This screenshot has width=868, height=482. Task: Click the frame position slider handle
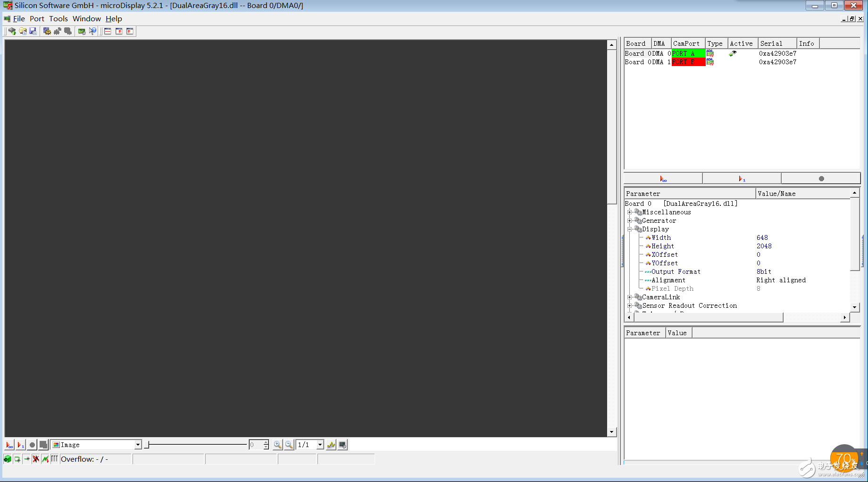click(x=147, y=445)
